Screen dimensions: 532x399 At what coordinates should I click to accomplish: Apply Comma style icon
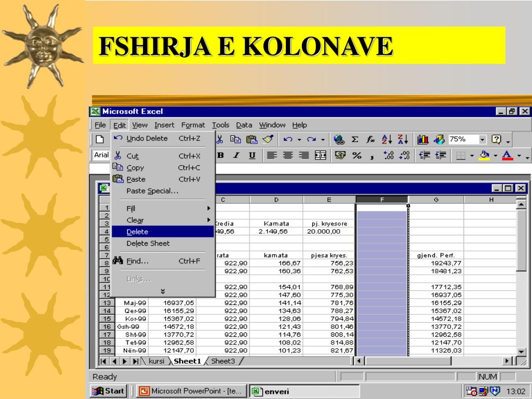(372, 156)
